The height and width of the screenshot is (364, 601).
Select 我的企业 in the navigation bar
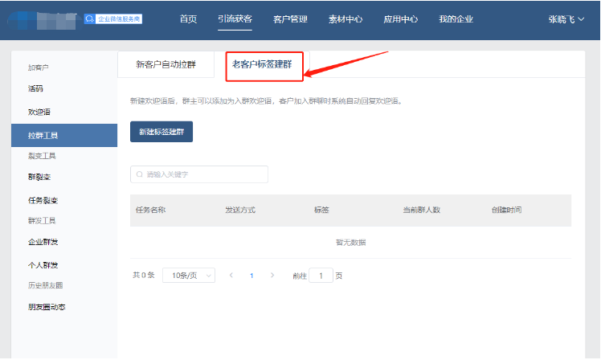456,19
